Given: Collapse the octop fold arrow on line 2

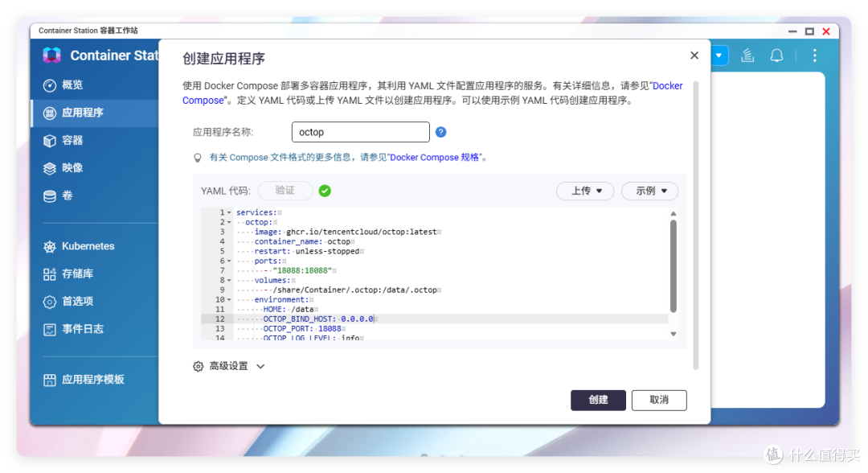Looking at the screenshot, I should [229, 222].
